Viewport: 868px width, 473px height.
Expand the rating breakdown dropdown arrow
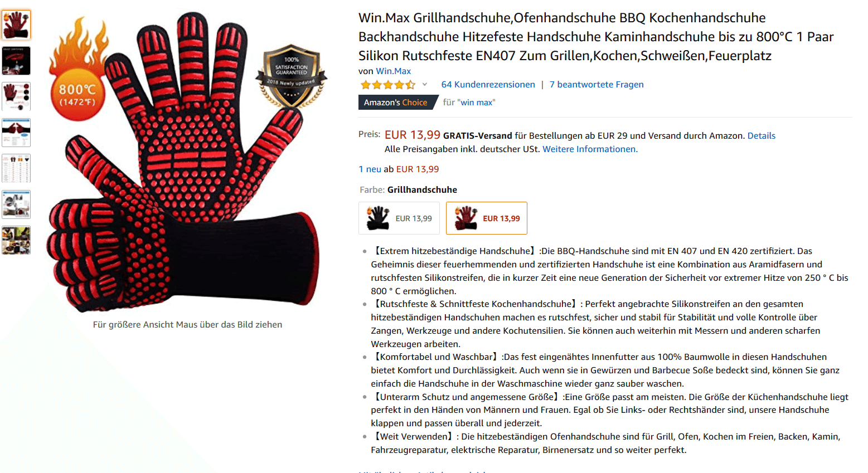point(425,85)
